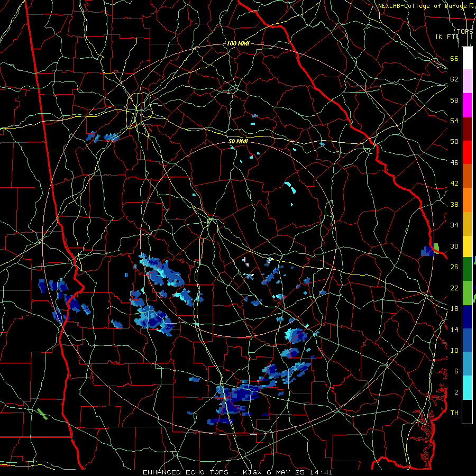The image size is (476, 476).
Task: Click the magenta legend swatch
Action: [467, 105]
